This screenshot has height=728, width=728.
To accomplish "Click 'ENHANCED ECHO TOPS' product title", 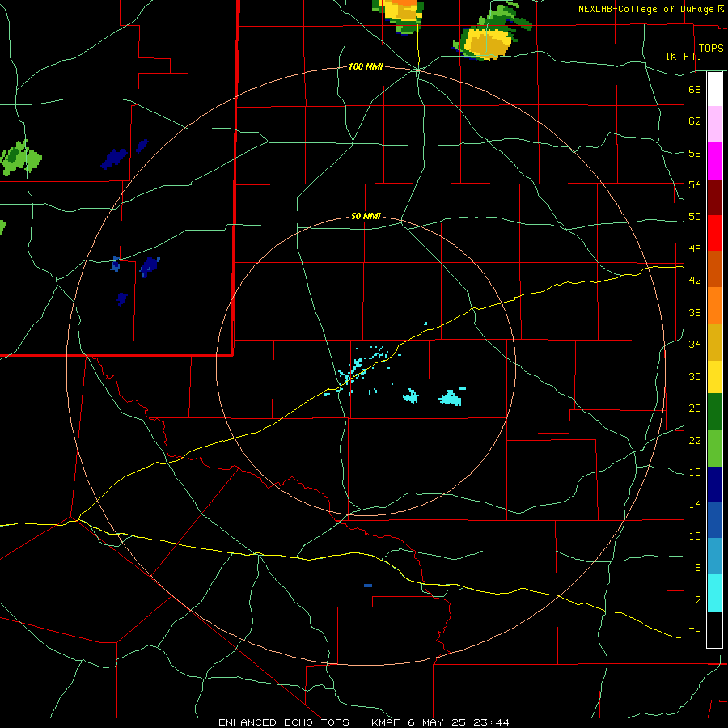I will click(x=284, y=722).
